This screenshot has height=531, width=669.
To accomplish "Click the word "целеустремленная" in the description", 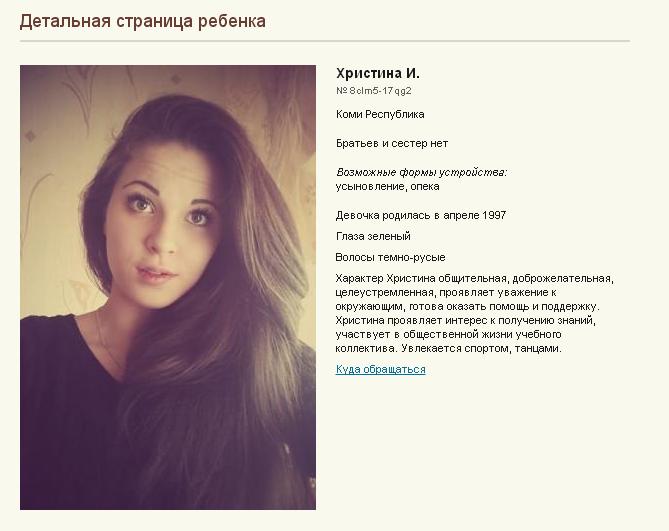I will pos(384,293).
